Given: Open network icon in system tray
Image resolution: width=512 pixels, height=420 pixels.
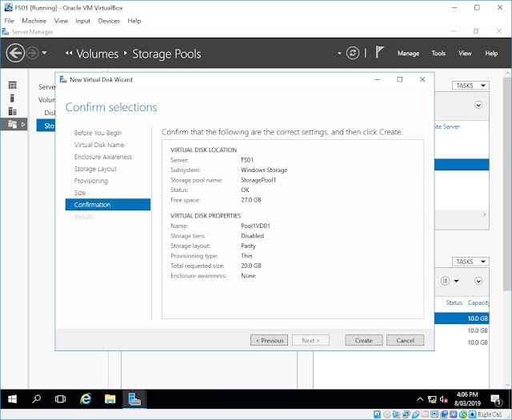Looking at the screenshot, I should [x=432, y=399].
